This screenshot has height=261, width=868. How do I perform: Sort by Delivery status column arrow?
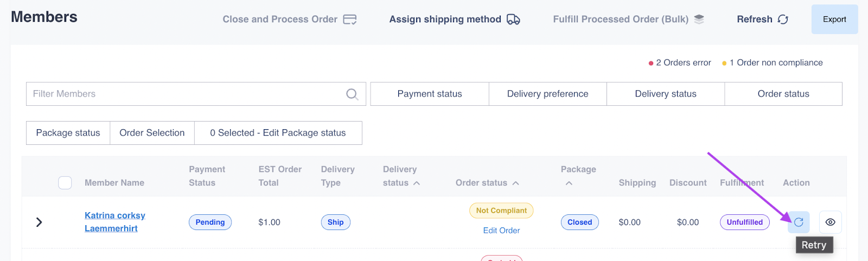[x=417, y=183]
